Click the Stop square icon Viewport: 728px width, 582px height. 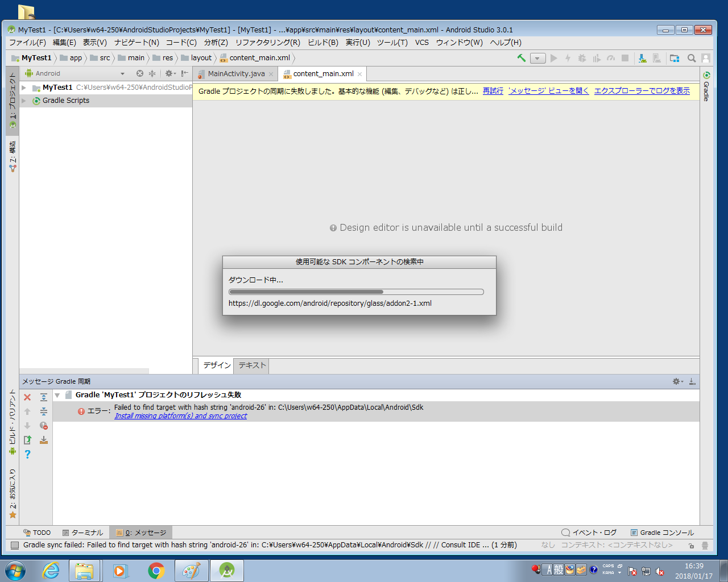625,58
